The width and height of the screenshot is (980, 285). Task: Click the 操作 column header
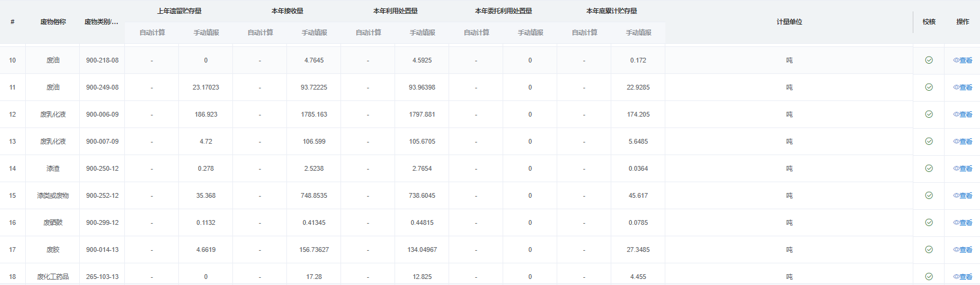click(963, 22)
